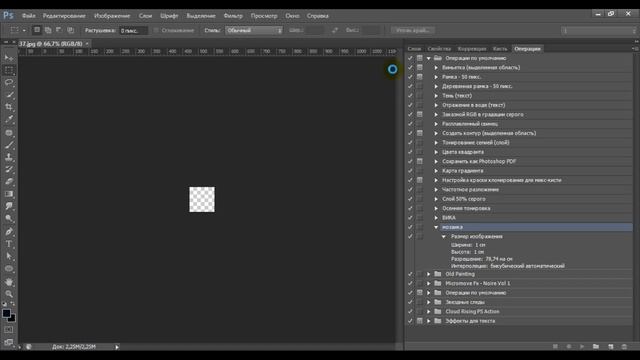Select the Dodge tool

[x=9, y=219]
